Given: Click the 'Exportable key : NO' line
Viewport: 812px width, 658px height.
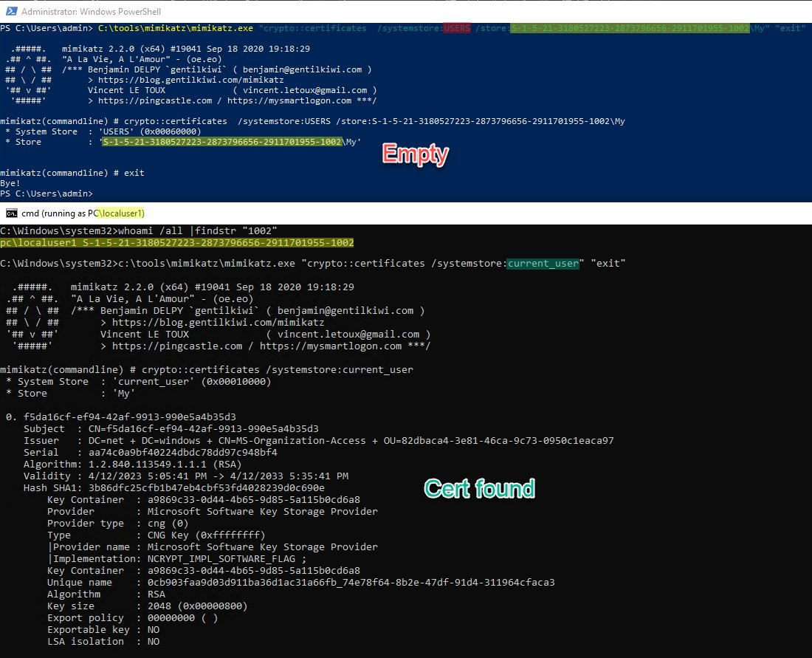Looking at the screenshot, I should coord(103,630).
